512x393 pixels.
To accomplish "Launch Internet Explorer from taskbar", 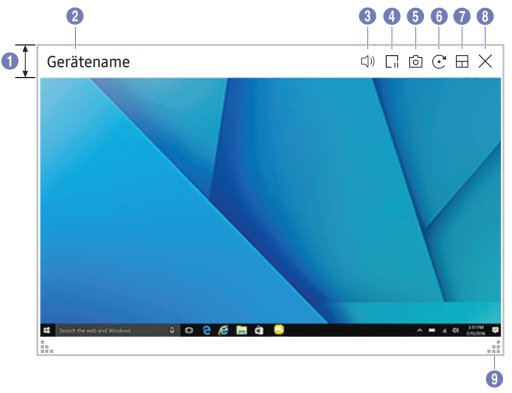I will point(224,330).
